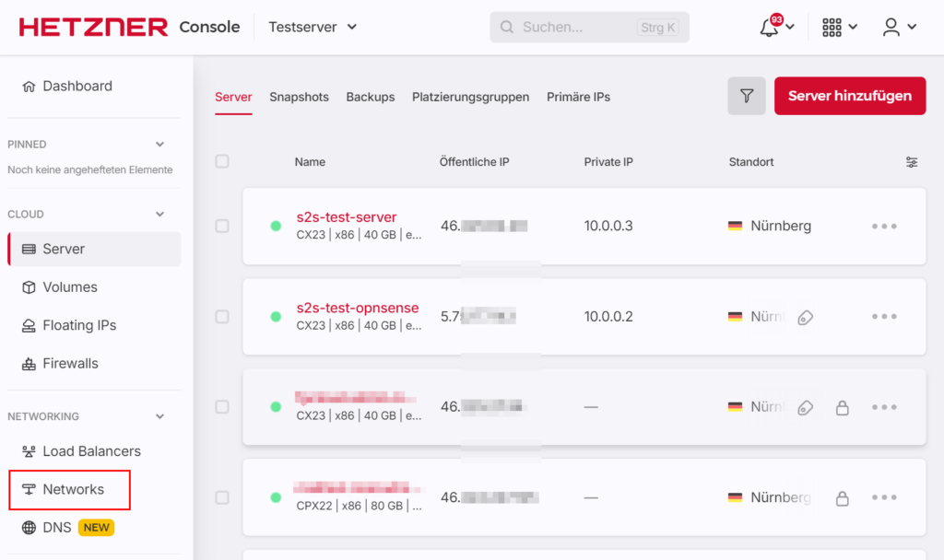Switch to the Snapshots tab
Viewport: 944px width, 560px height.
tap(300, 97)
